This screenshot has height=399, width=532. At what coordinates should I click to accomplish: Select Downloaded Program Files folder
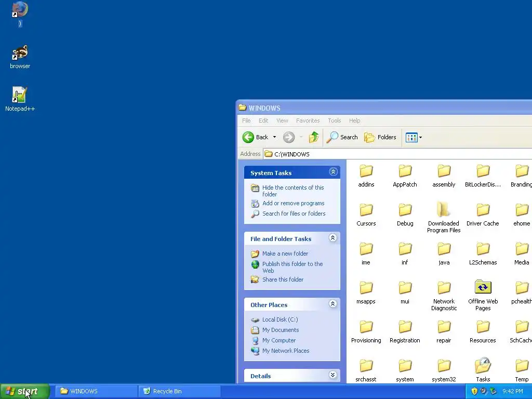[444, 218]
